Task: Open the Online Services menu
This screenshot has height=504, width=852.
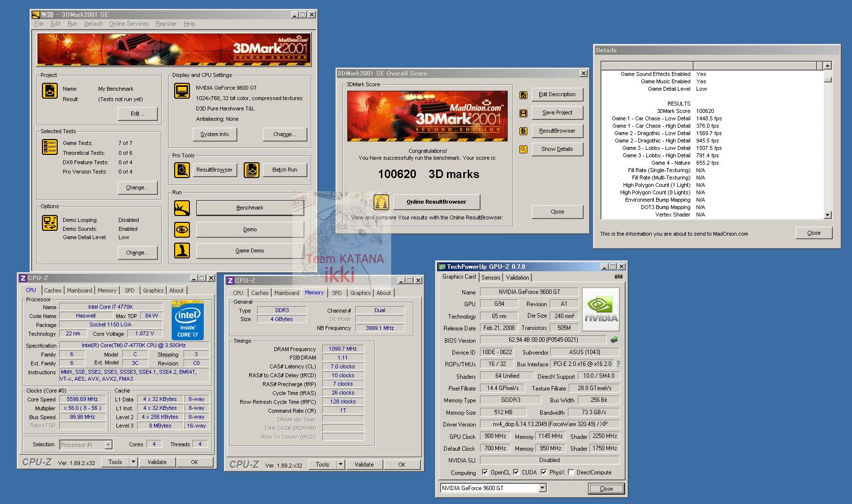Action: coord(129,24)
